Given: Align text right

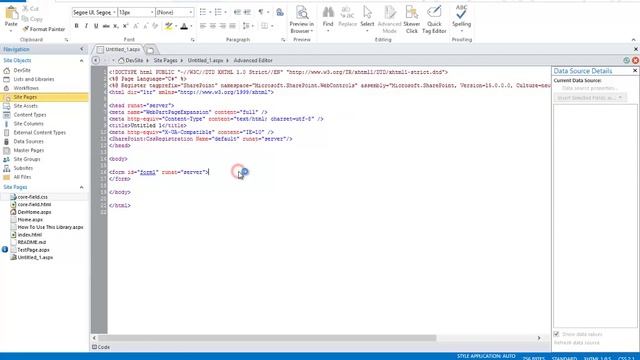Looking at the screenshot, I should pos(222,26).
